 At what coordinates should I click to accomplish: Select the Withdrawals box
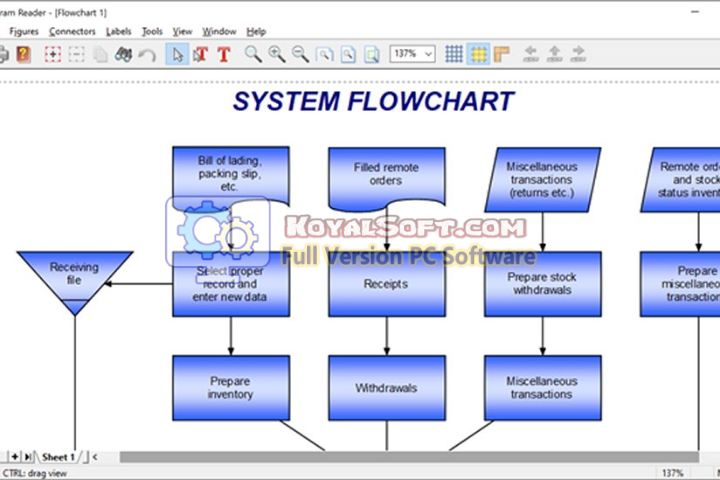tap(387, 388)
